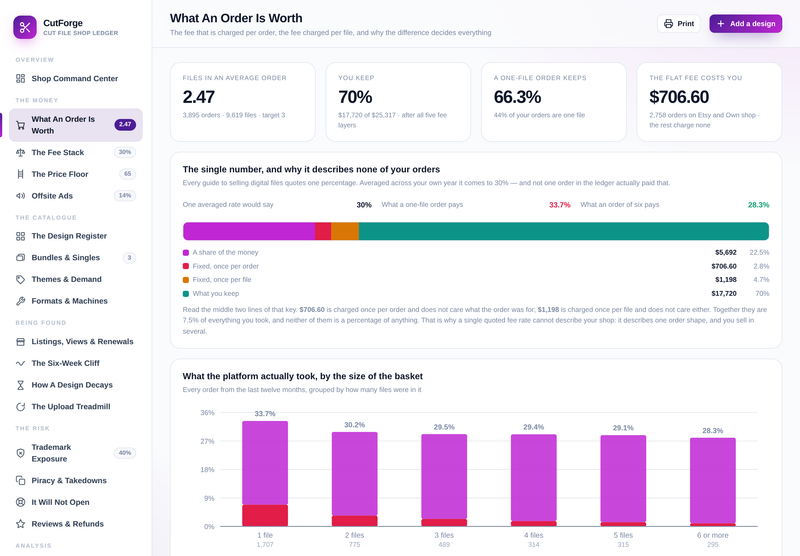The image size is (800, 556).
Task: Click the grid icon for The Design Register
Action: point(20,236)
